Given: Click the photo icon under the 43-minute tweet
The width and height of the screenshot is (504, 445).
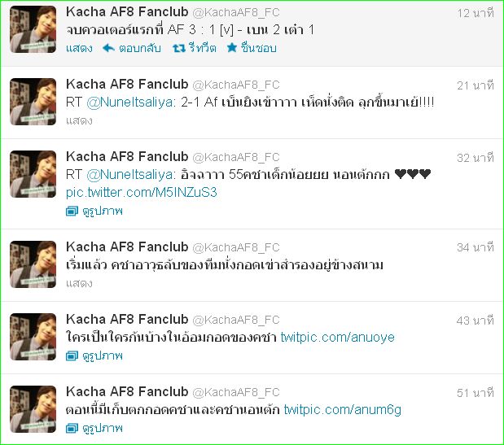Looking at the screenshot, I should pyautogui.click(x=72, y=356).
